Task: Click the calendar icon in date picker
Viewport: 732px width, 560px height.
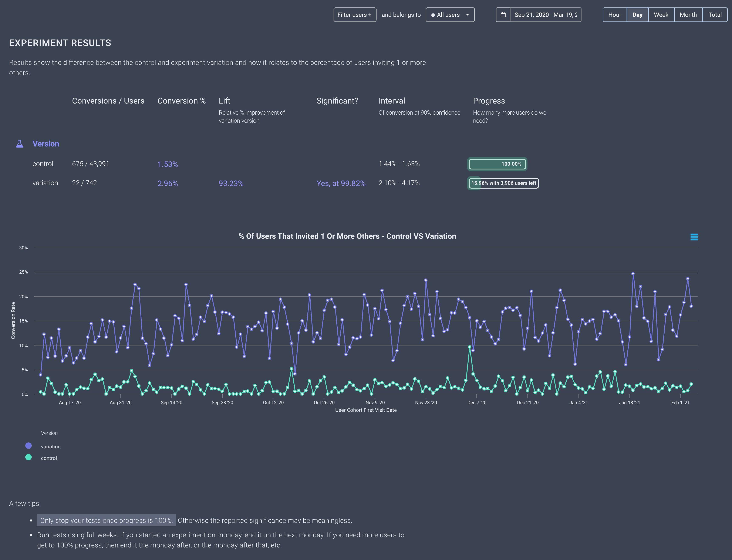Action: pos(503,15)
